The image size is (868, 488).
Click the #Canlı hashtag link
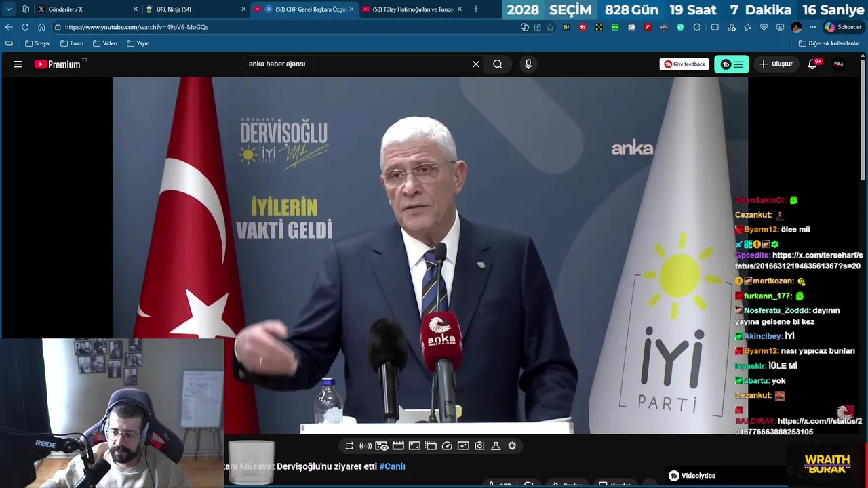click(393, 466)
